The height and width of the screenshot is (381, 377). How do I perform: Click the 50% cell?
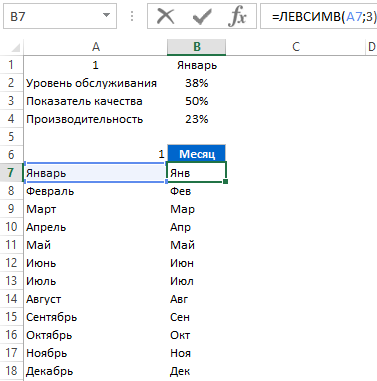(x=196, y=101)
